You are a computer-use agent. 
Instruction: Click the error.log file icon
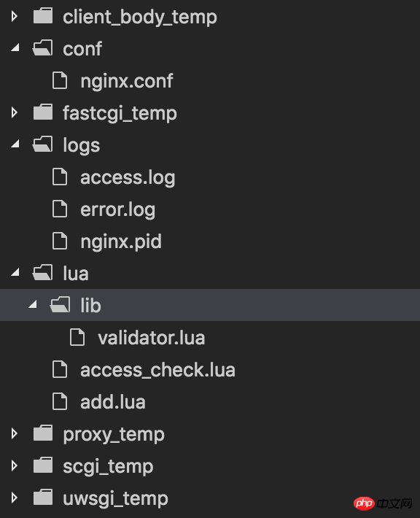tap(60, 209)
